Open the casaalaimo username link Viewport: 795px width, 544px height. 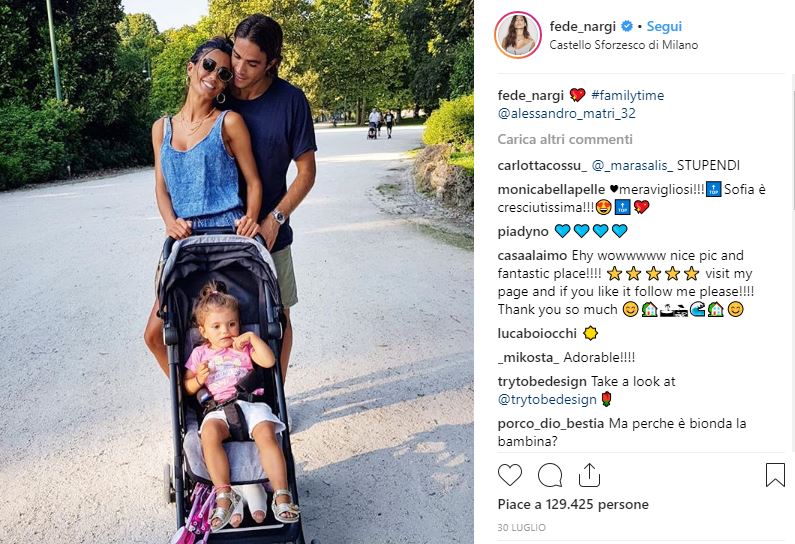(532, 256)
